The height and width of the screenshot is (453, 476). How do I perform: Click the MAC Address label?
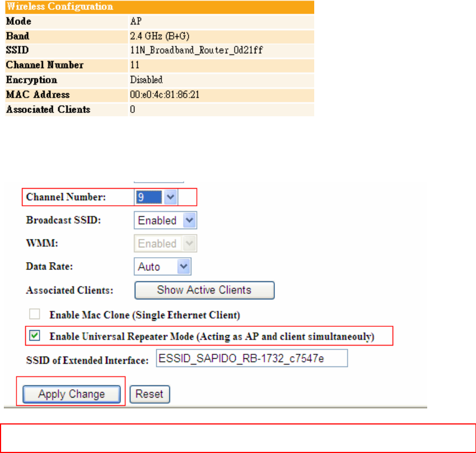[x=38, y=95]
